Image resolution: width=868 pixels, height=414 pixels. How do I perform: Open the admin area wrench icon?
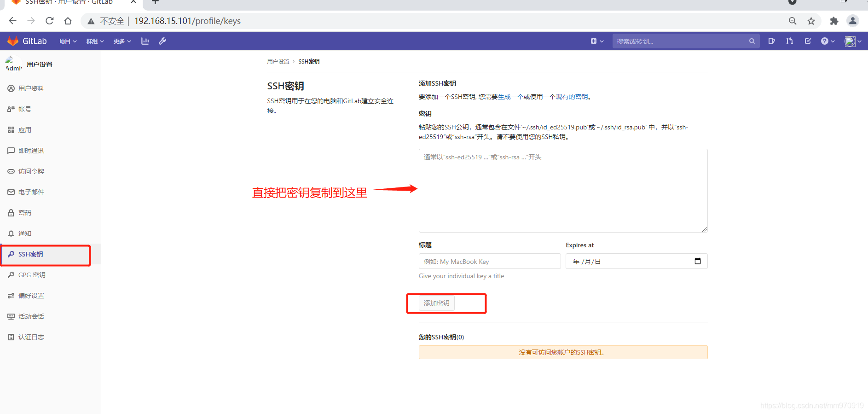tap(162, 41)
